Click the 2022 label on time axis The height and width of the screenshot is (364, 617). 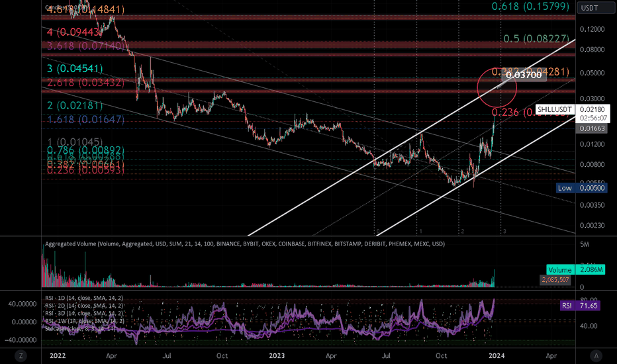pos(58,356)
